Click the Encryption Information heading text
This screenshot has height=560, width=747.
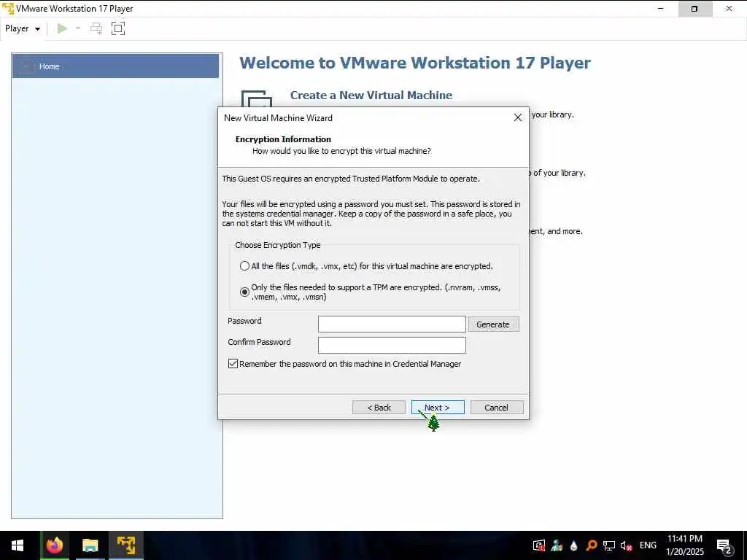click(283, 139)
